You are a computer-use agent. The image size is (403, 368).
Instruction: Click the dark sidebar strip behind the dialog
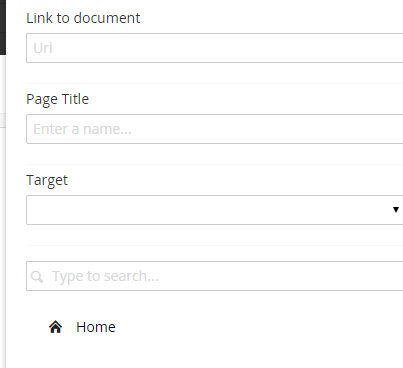3,27
